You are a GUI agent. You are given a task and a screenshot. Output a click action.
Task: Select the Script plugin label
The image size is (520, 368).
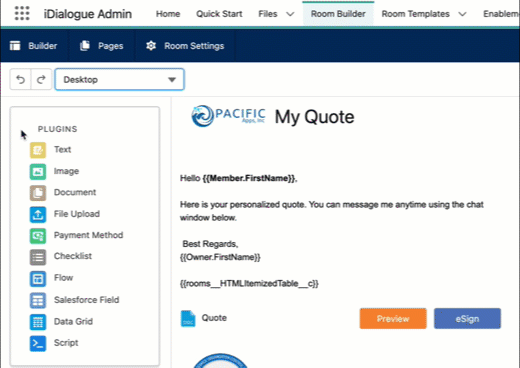point(66,343)
